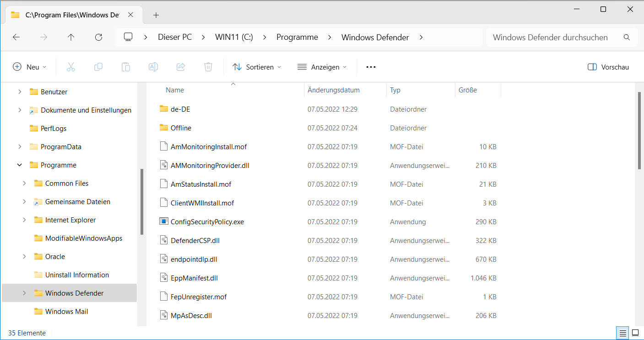Click the delete trash icon
644x340 pixels.
tap(208, 67)
